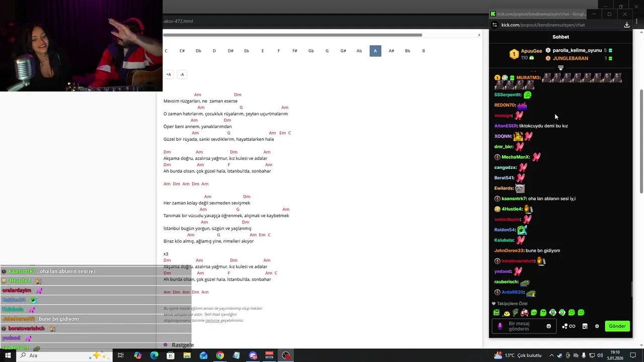Open File Explorer from taskbar

tap(187, 355)
